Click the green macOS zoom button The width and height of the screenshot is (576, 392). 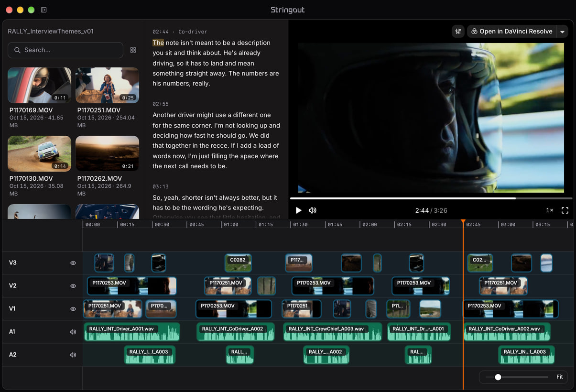[x=31, y=10]
